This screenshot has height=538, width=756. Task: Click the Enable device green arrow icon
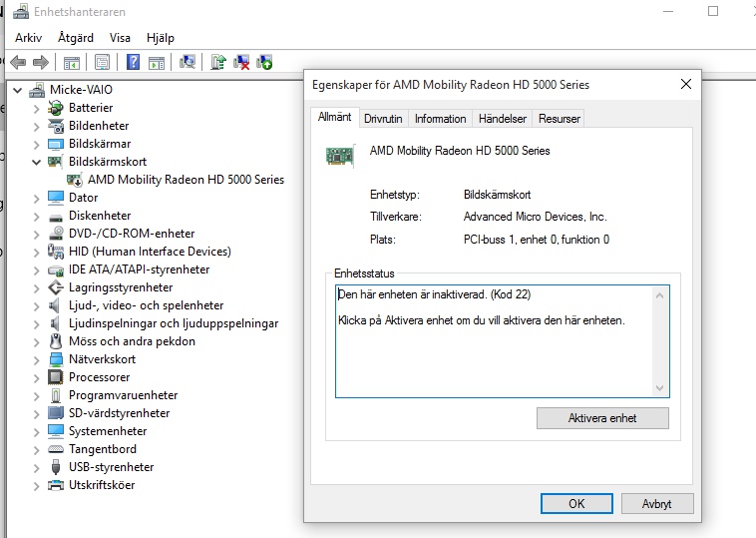pyautogui.click(x=264, y=62)
